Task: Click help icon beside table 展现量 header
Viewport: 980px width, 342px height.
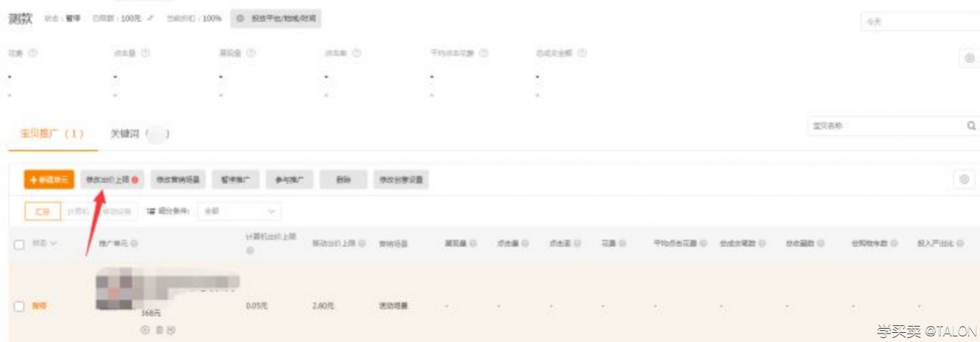Action: (x=474, y=244)
